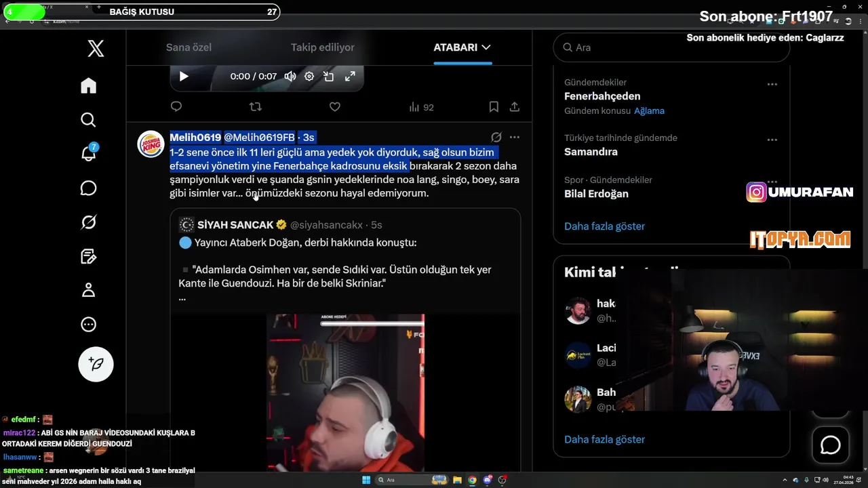View analytics showing 92 views

coord(421,107)
